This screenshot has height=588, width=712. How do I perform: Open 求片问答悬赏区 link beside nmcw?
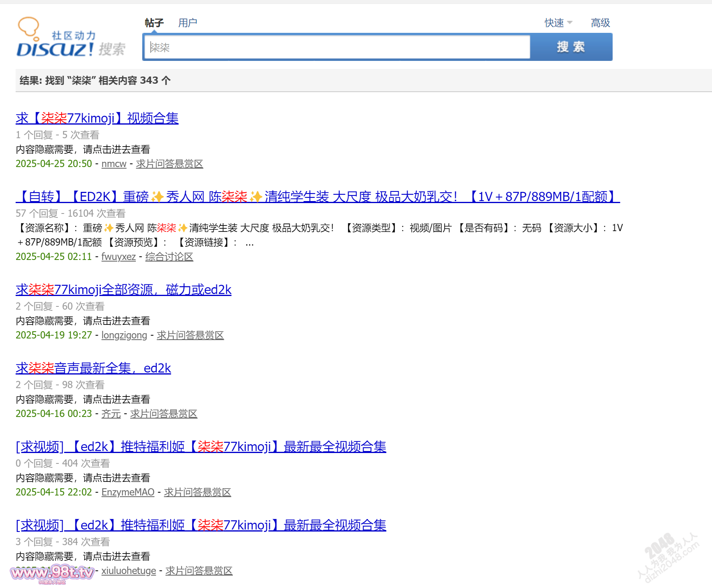[169, 164]
